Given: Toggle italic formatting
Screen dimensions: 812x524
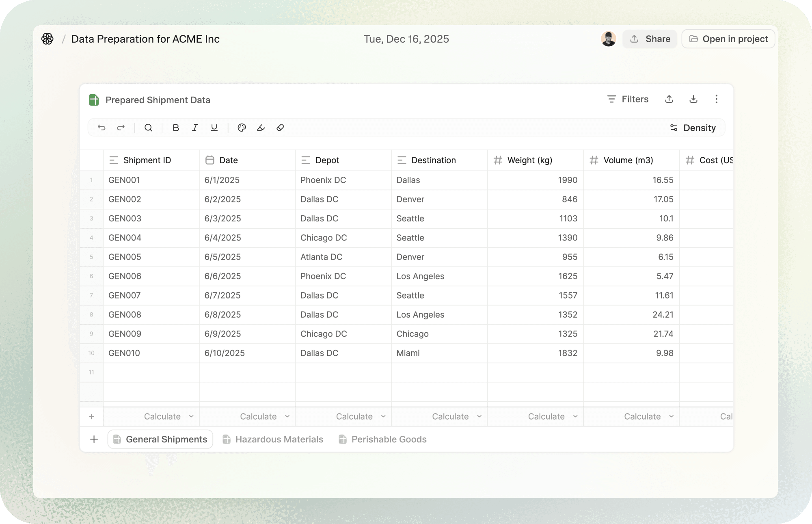Looking at the screenshot, I should [195, 128].
